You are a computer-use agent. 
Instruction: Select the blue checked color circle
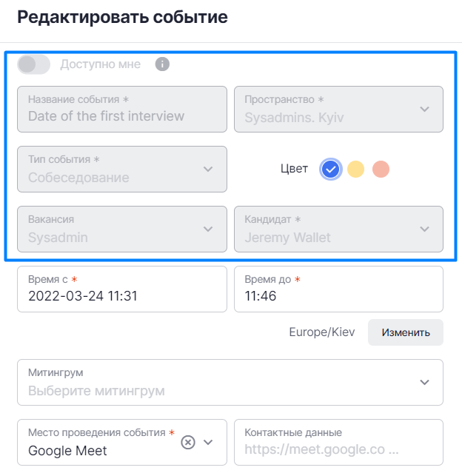point(330,169)
